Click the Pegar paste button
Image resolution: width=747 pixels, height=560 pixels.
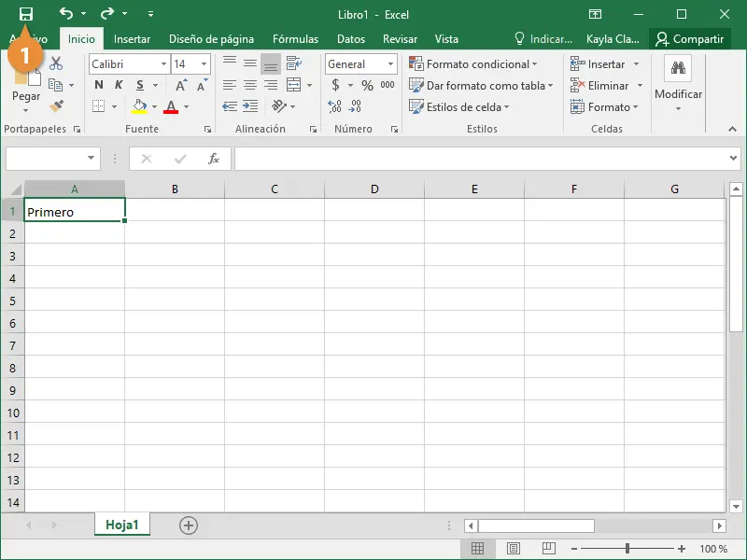coord(26,96)
